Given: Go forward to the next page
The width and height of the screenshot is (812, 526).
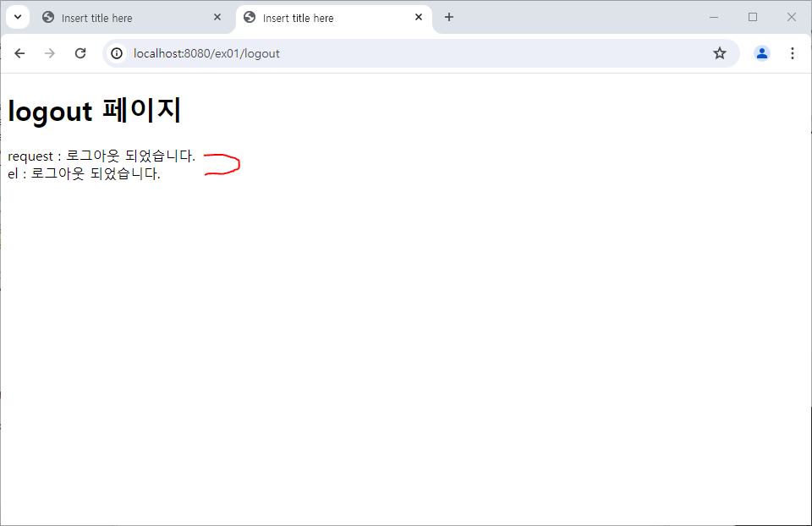Looking at the screenshot, I should pyautogui.click(x=50, y=53).
